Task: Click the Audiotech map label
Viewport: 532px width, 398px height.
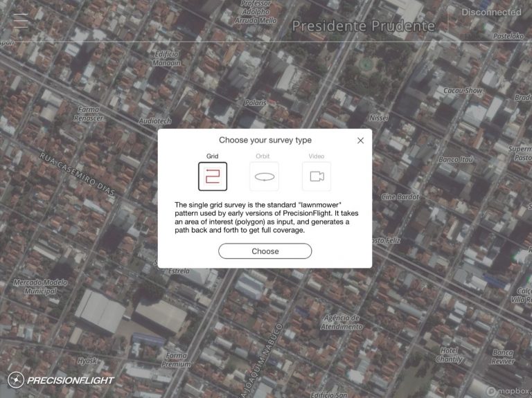Action: (x=155, y=121)
